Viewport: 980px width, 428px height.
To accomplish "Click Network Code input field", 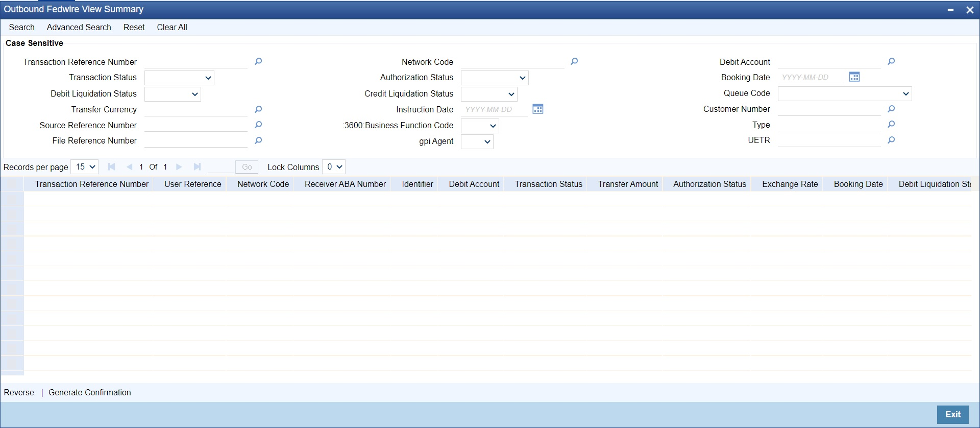I will [512, 62].
